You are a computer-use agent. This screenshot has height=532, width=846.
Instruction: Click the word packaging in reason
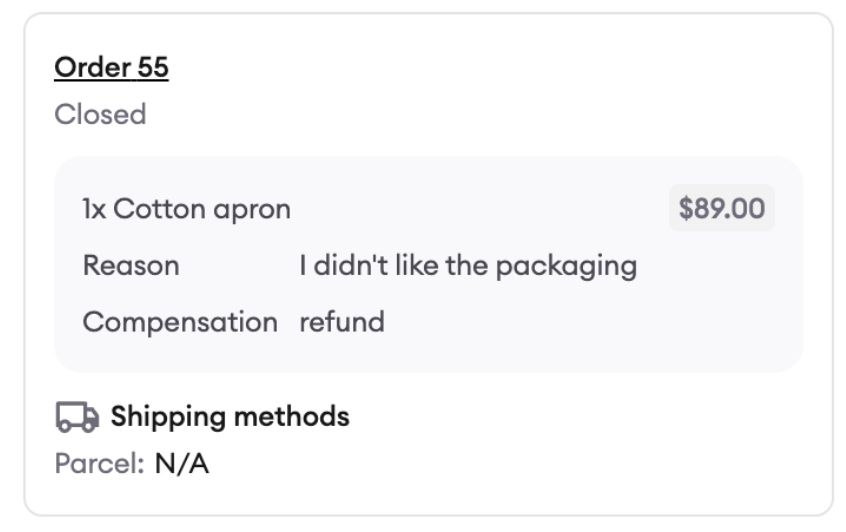tap(567, 267)
